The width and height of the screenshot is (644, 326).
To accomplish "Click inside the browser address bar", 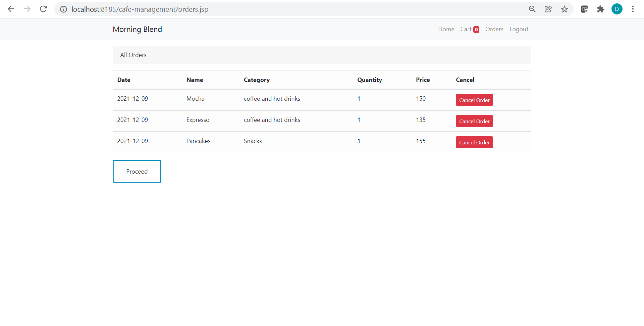I will [235, 9].
